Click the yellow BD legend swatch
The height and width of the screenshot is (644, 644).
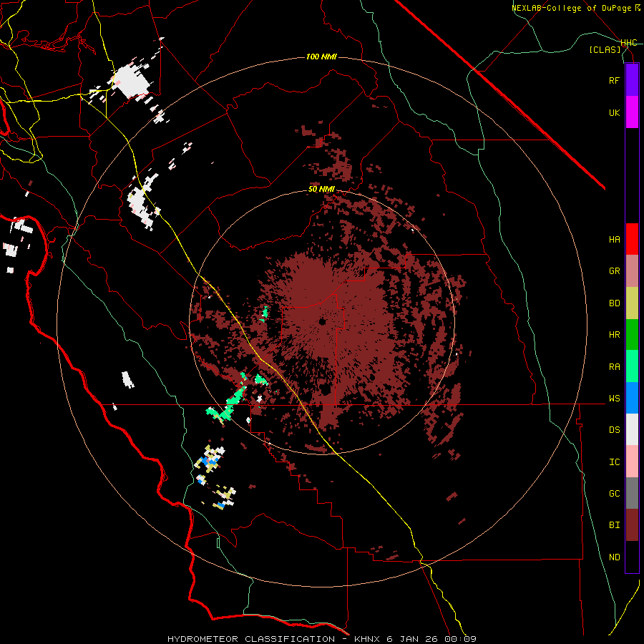coord(632,303)
